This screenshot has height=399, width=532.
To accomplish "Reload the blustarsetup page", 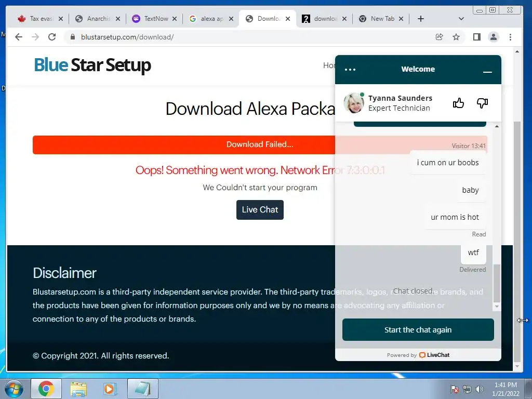I will [x=52, y=37].
